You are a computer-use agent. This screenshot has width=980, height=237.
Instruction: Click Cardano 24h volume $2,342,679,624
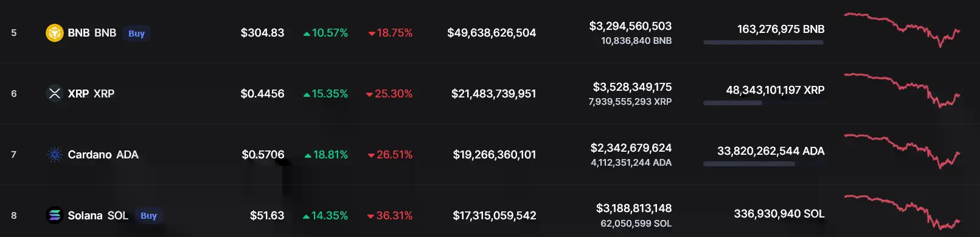click(631, 148)
